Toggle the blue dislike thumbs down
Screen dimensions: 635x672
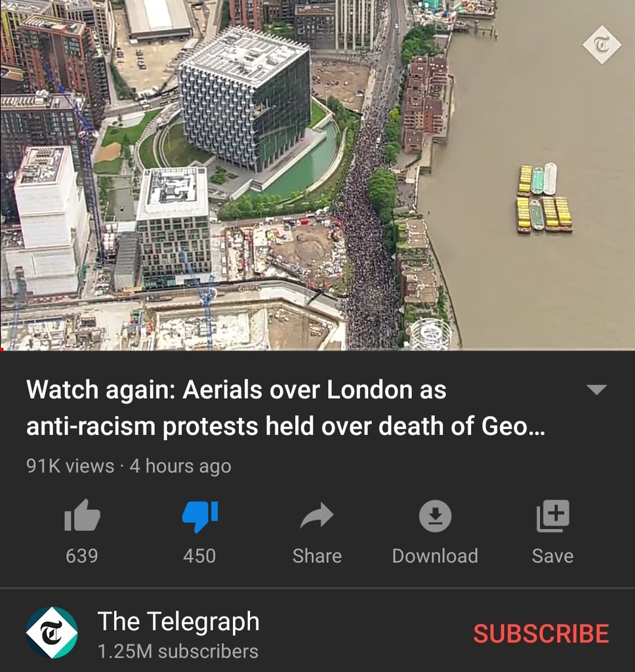(199, 516)
